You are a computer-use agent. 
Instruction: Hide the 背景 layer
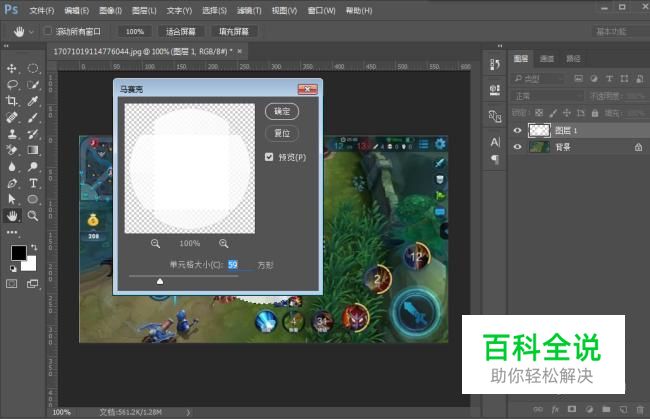click(x=517, y=147)
